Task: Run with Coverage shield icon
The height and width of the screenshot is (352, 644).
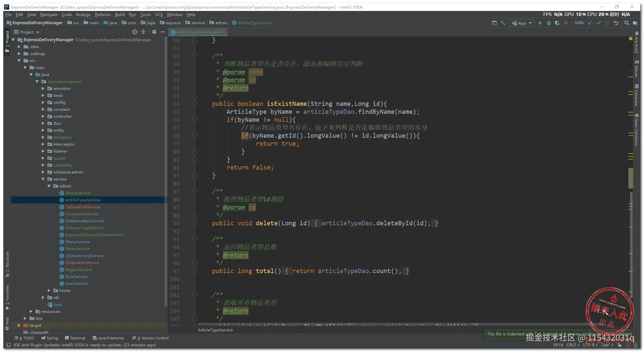Action: click(557, 23)
